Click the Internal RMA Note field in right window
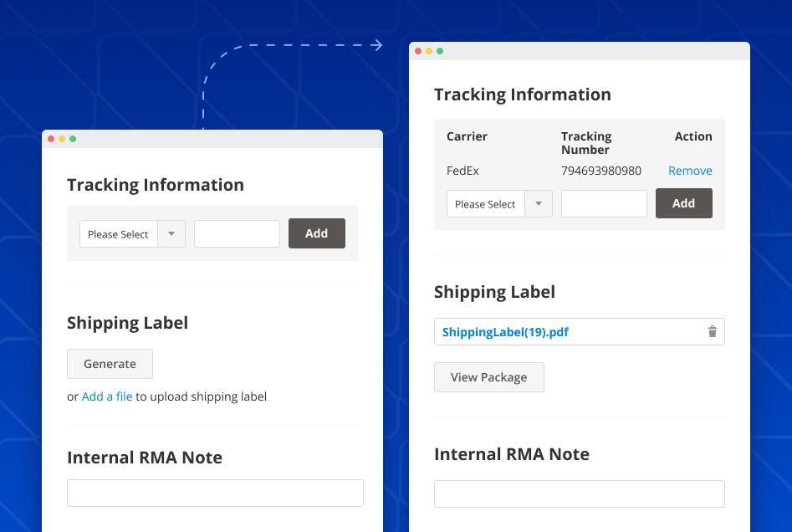The width and height of the screenshot is (792, 532). click(x=579, y=494)
